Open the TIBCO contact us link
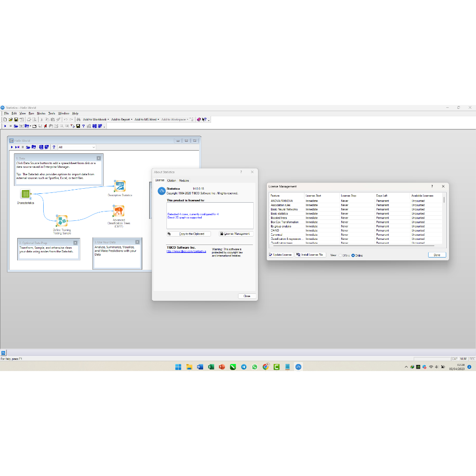 186,251
